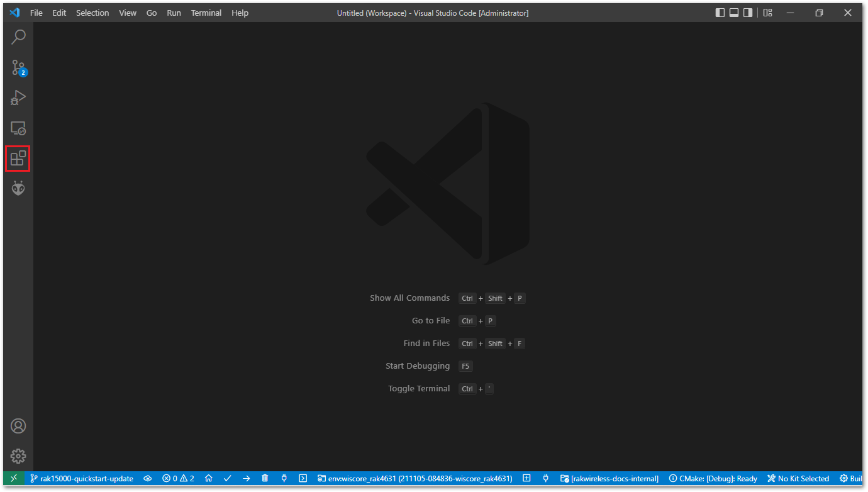Image resolution: width=868 pixels, height=492 pixels.
Task: Open the Selection menu
Action: (92, 13)
